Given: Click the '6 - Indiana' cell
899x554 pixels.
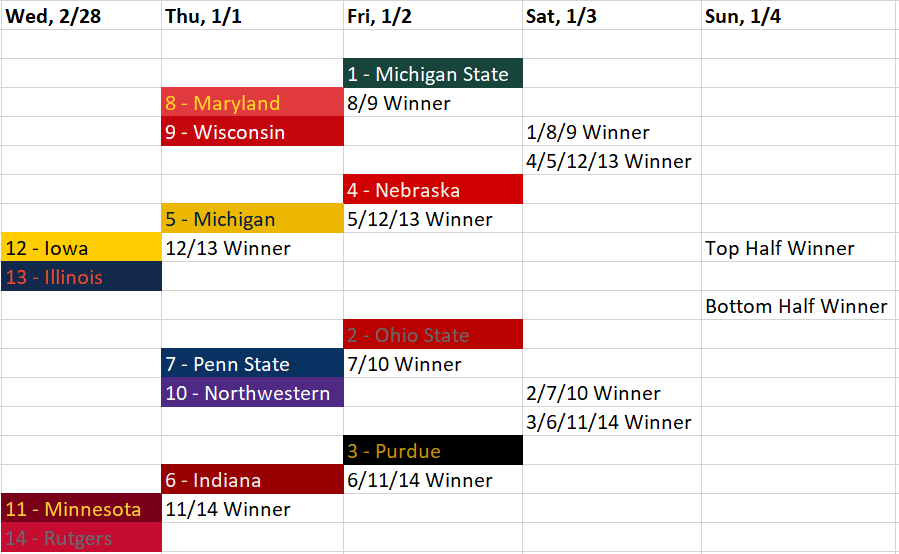Looking at the screenshot, I should pyautogui.click(x=252, y=480).
